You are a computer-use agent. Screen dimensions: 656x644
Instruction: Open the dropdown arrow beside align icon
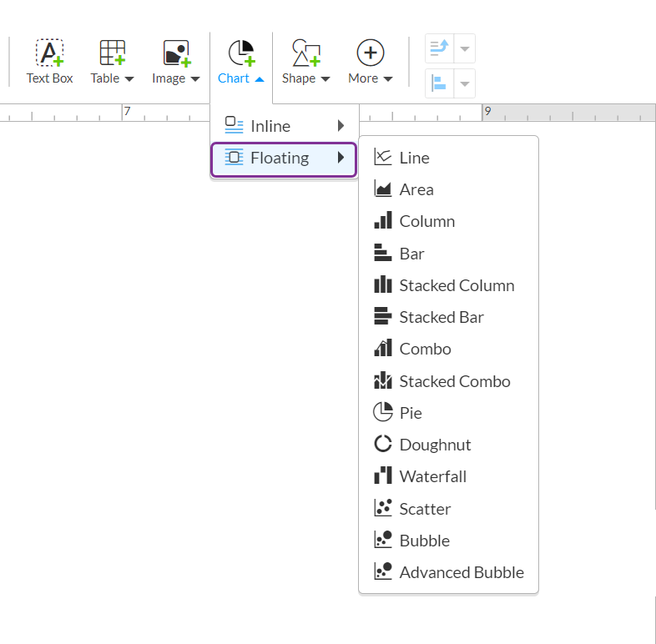tap(465, 83)
